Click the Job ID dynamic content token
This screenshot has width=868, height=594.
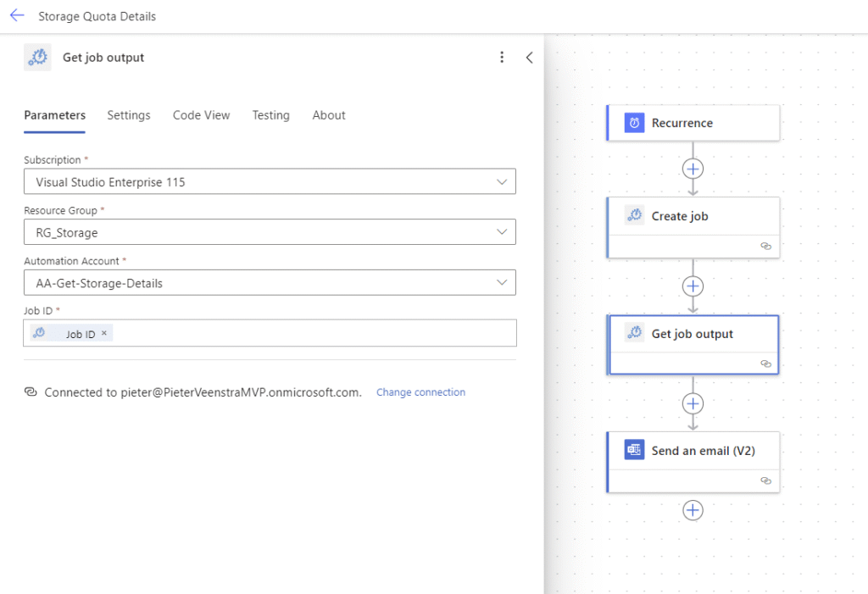(x=71, y=333)
